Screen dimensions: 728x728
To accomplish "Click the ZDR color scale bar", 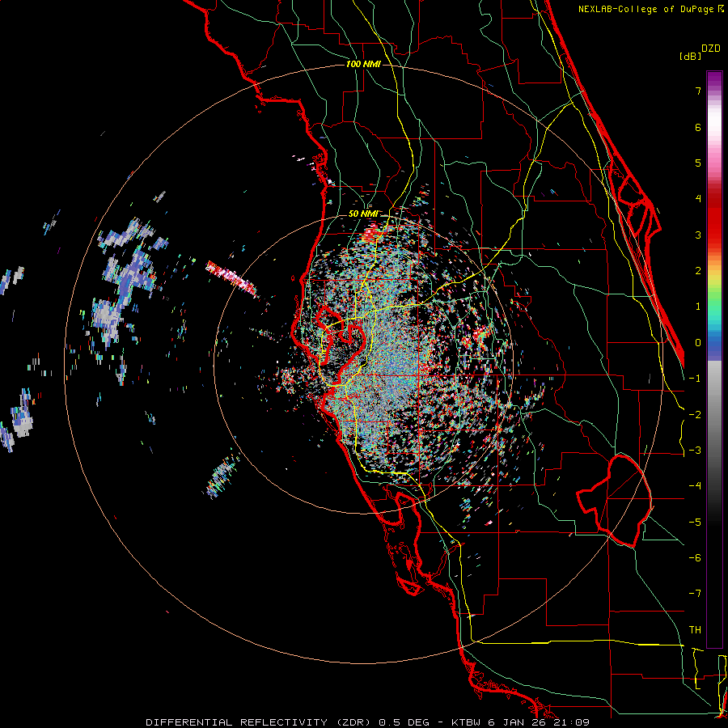I will [714, 359].
